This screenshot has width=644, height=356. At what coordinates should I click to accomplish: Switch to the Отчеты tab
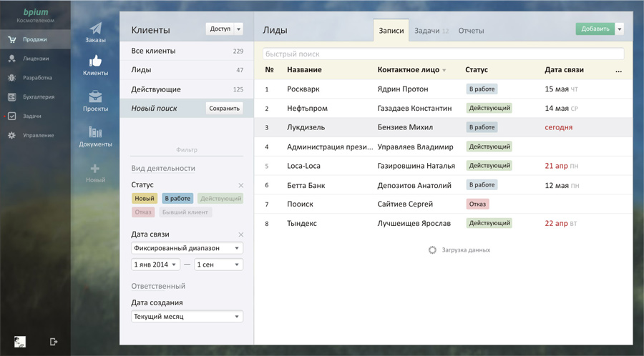click(471, 31)
